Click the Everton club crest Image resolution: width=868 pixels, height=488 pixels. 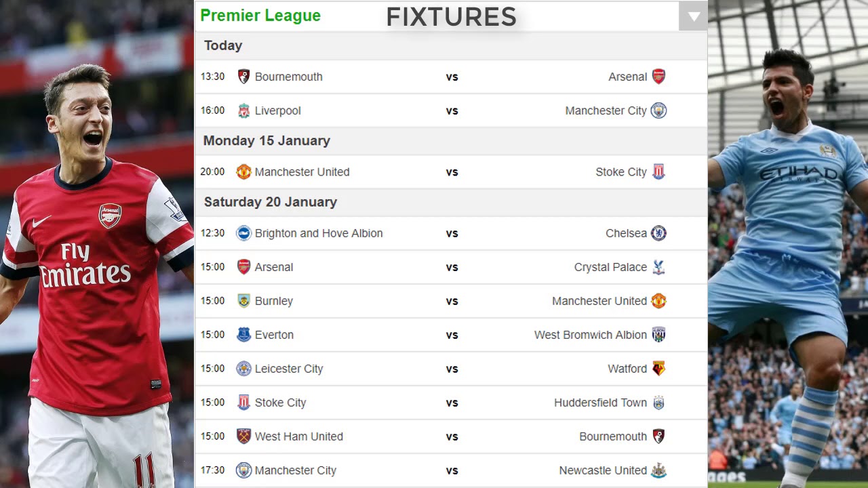(244, 335)
